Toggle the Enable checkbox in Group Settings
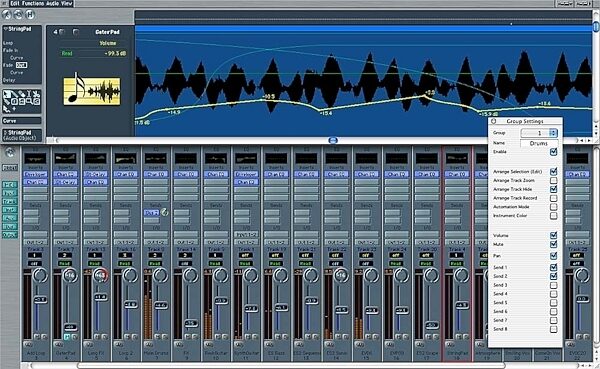The image size is (600, 369). point(553,152)
